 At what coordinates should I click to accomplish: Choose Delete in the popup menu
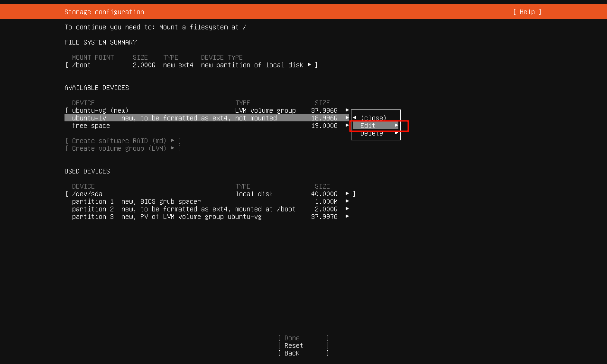click(376, 133)
